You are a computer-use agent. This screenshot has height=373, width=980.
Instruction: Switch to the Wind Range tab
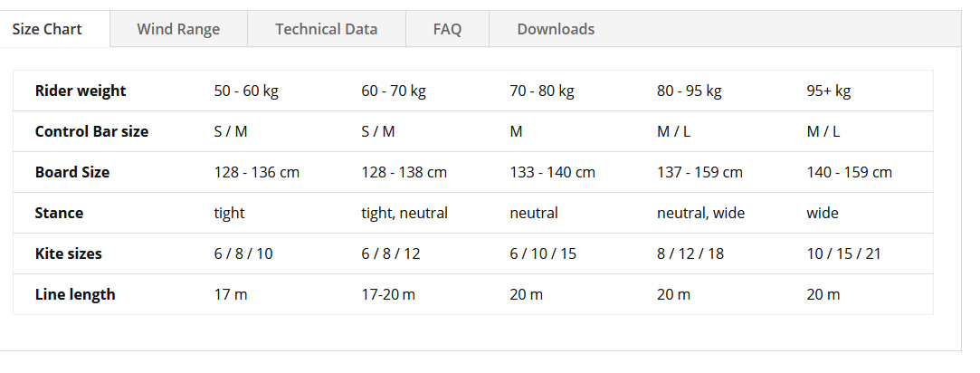pyautogui.click(x=179, y=29)
